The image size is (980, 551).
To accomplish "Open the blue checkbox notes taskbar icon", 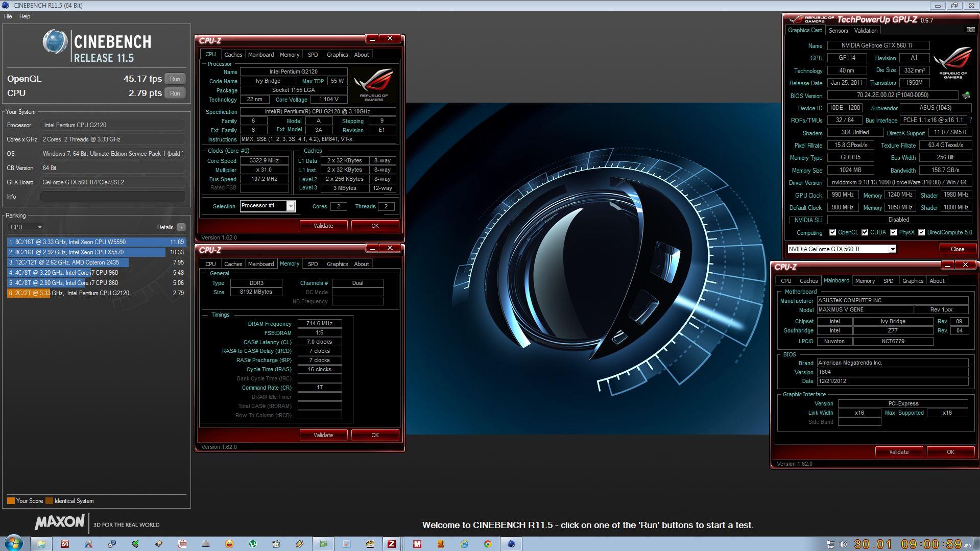I will (x=347, y=544).
